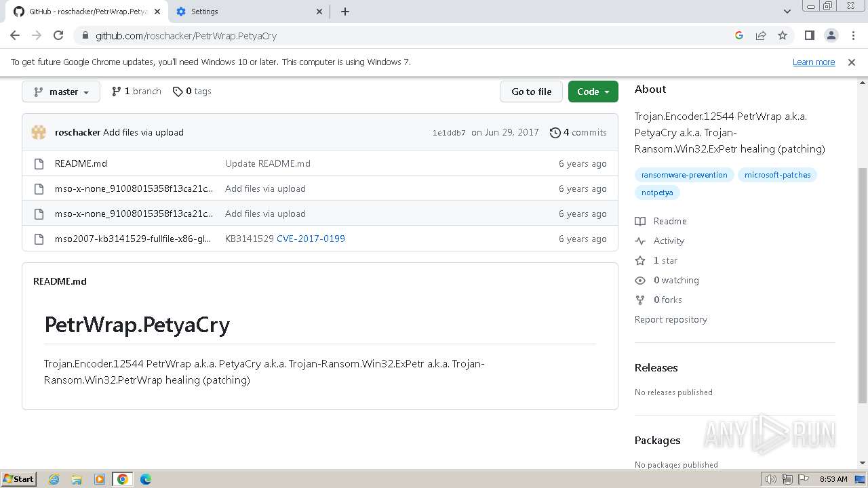
Task: Close the Settings tab
Action: [x=319, y=12]
